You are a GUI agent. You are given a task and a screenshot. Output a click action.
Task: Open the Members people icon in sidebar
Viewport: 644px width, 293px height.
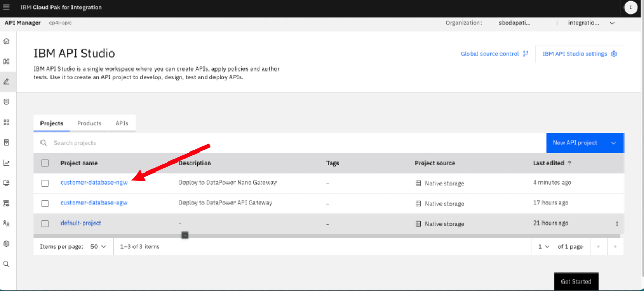pyautogui.click(x=6, y=224)
